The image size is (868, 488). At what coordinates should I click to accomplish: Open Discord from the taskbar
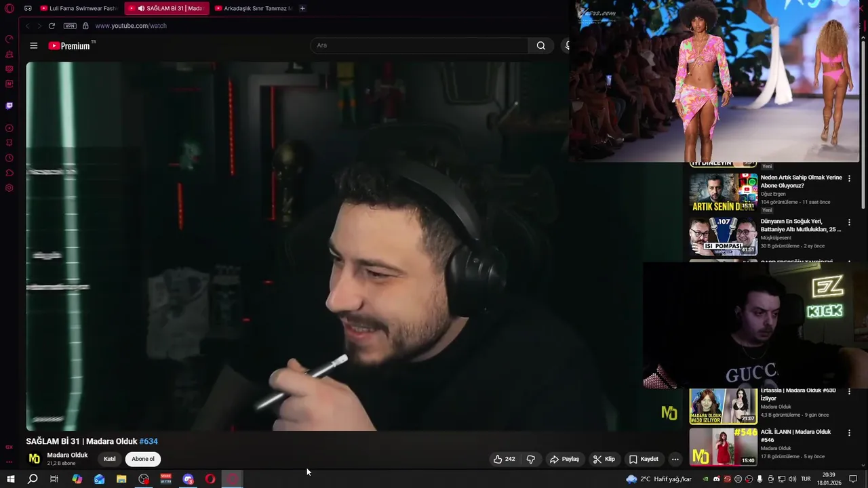point(189,479)
